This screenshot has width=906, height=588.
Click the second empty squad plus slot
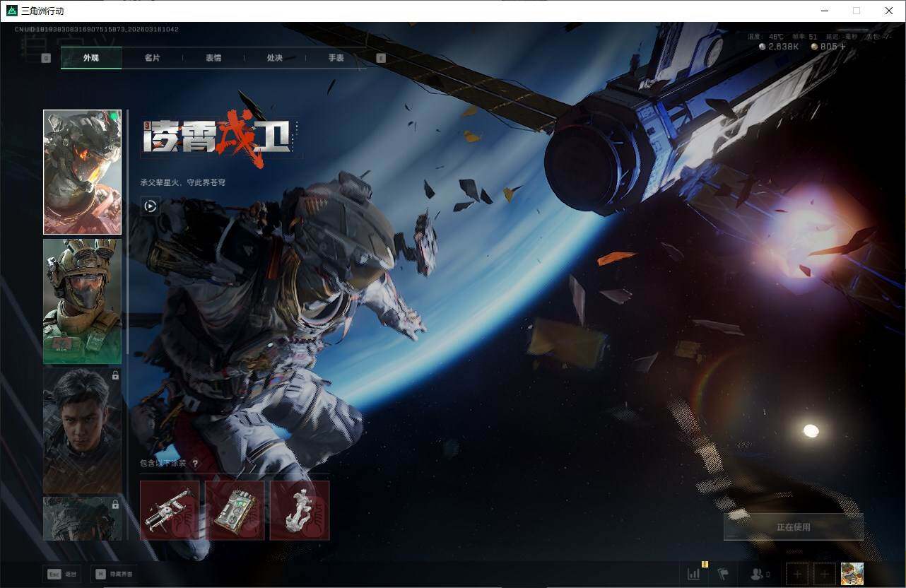pos(824,574)
